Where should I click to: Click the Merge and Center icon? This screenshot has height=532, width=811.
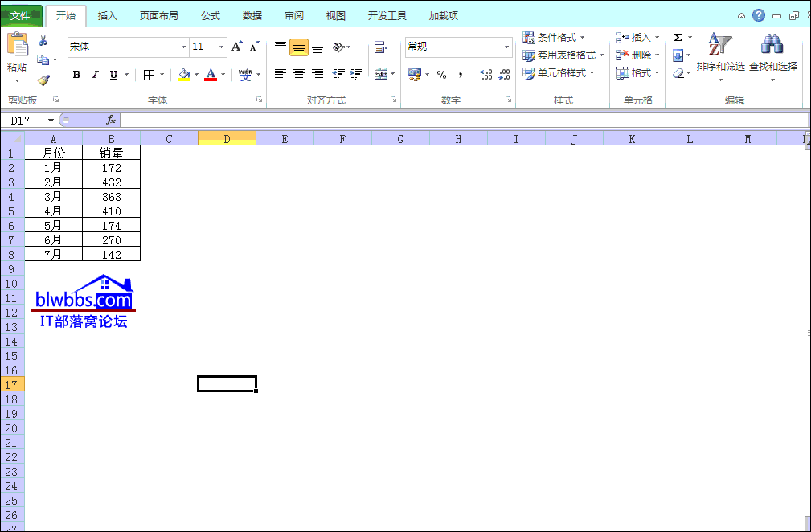pos(381,72)
